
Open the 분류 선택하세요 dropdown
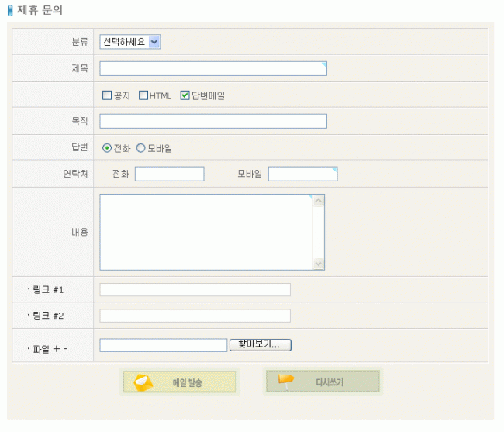point(130,42)
